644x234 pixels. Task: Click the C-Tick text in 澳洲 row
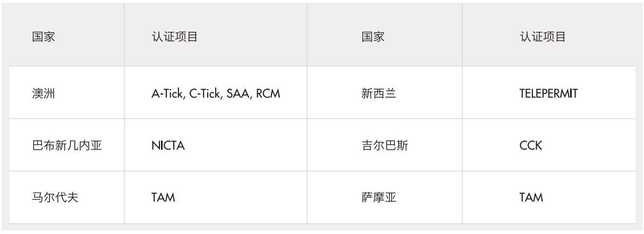[204, 93]
